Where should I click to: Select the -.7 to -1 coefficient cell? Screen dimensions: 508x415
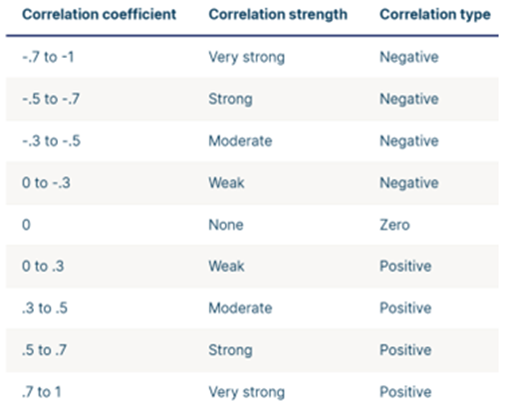pos(48,57)
